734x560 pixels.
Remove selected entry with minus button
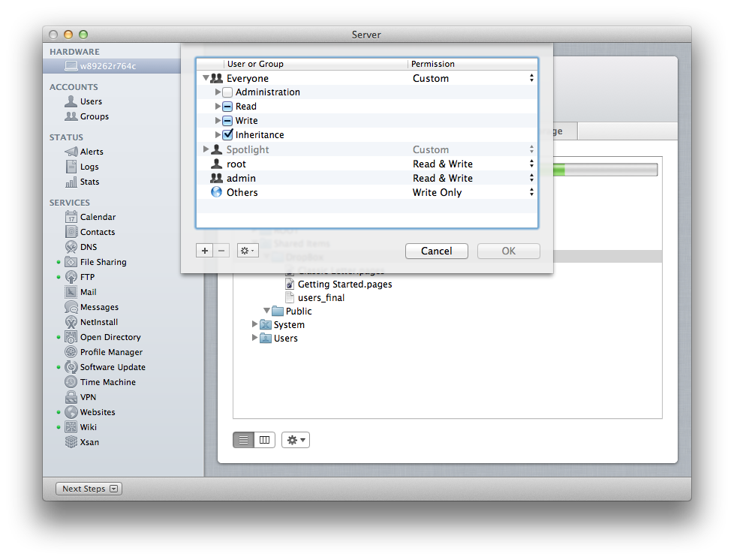pos(221,251)
